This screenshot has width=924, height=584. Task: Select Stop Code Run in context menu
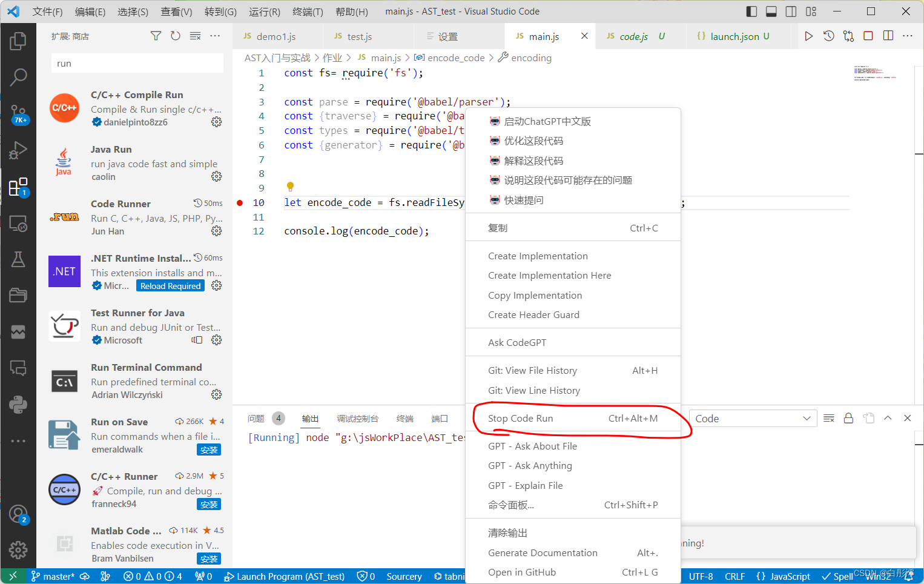coord(573,418)
